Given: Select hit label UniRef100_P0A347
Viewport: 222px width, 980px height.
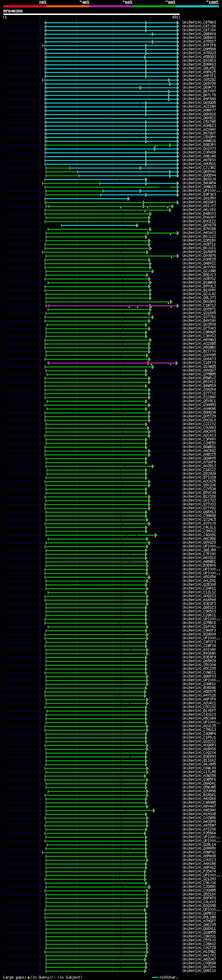Looking at the screenshot, I should pyautogui.click(x=199, y=218).
